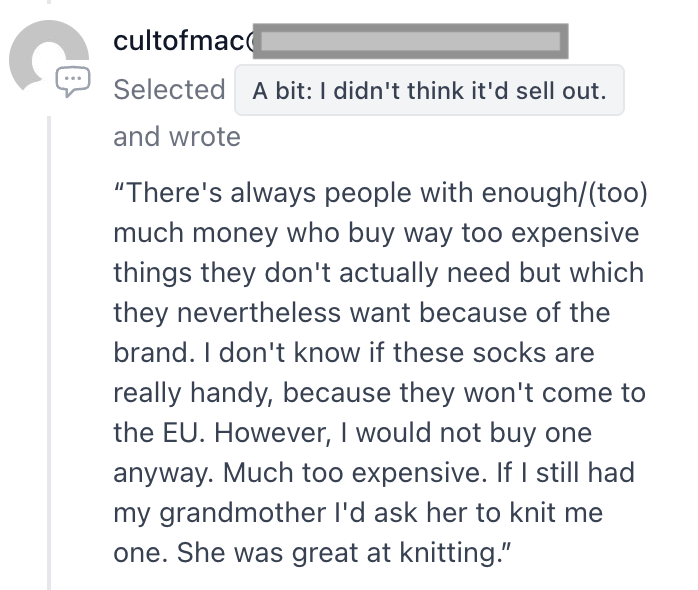Click the line "much money who buy way too expensive"

tap(375, 232)
